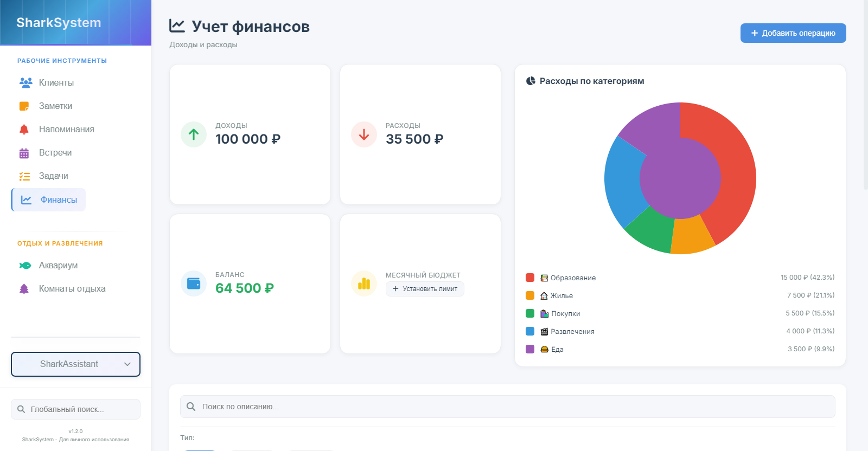Click the magnifier icon in Глобальный поиск
This screenshot has height=451, width=868.
[21, 409]
